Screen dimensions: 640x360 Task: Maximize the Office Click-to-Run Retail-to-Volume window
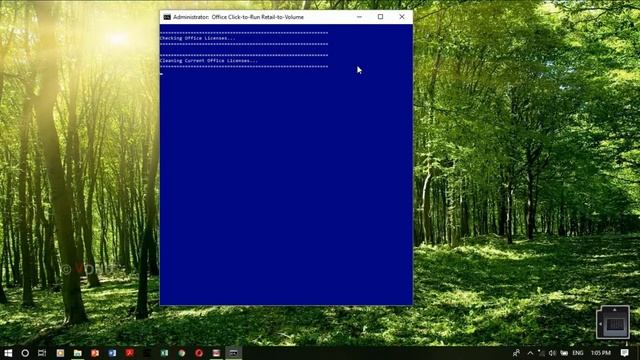(x=380, y=17)
